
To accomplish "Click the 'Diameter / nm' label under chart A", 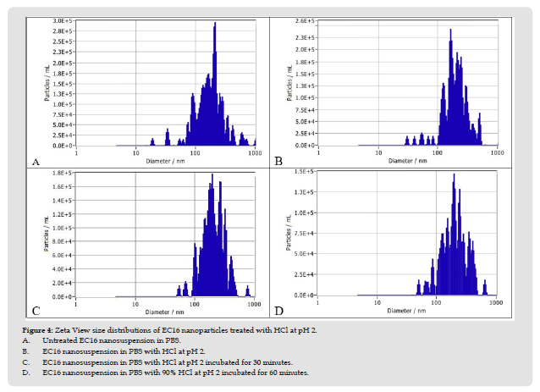I will (165, 162).
